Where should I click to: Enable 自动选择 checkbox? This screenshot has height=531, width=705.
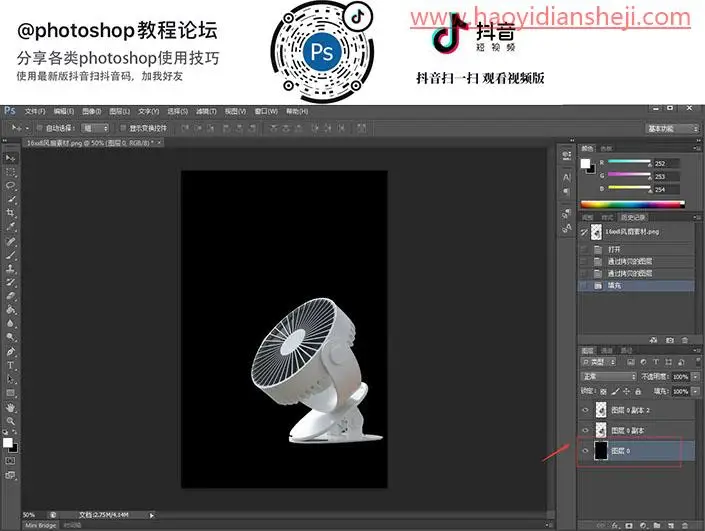click(x=40, y=128)
